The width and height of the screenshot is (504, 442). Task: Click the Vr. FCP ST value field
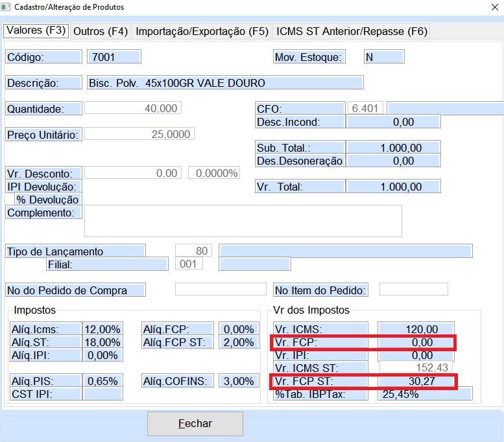point(416,382)
